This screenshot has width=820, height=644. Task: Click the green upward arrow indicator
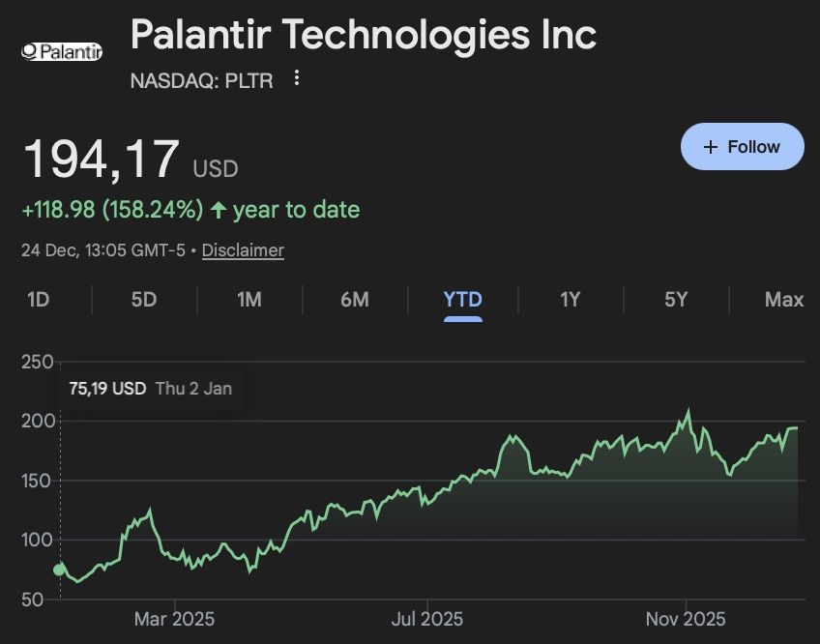(220, 209)
